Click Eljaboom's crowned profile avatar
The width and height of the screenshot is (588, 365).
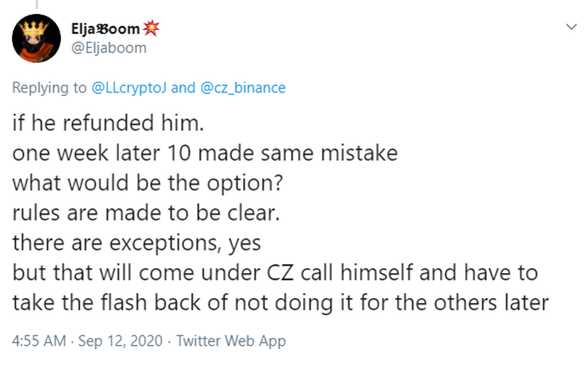(x=36, y=39)
